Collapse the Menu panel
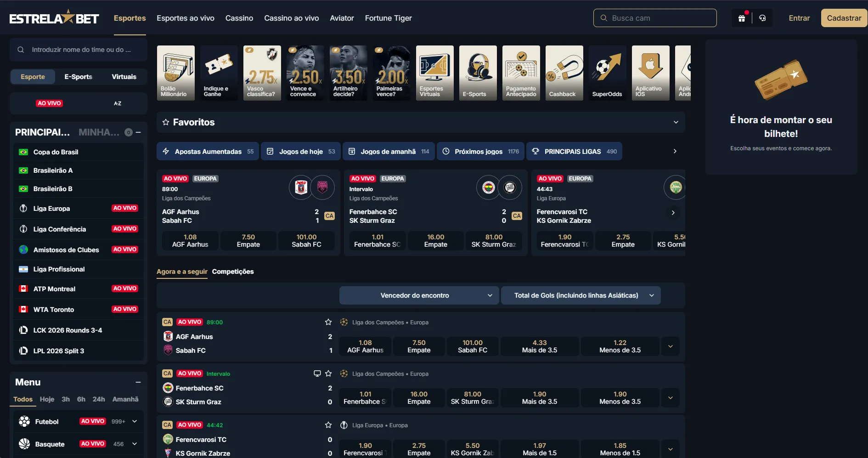Image resolution: width=868 pixels, height=458 pixels. 138,382
